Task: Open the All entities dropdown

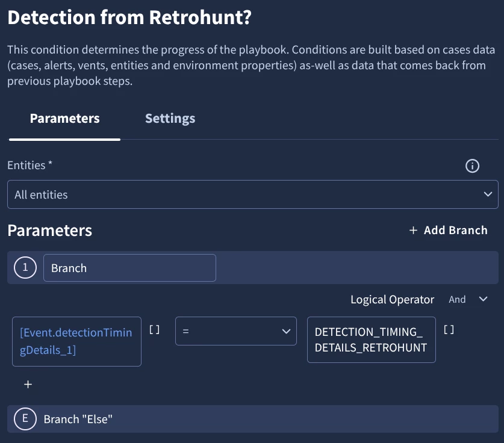Action: point(252,194)
